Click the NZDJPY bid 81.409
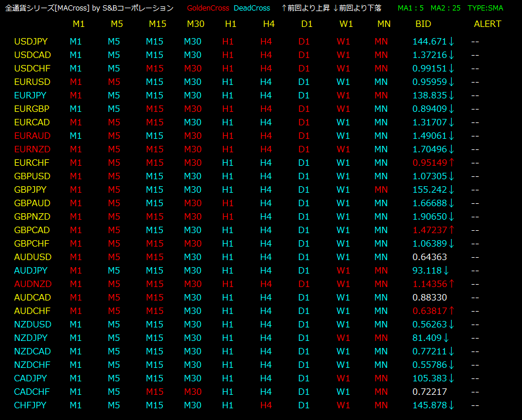Screen dimensions: 522x420 click(427, 338)
